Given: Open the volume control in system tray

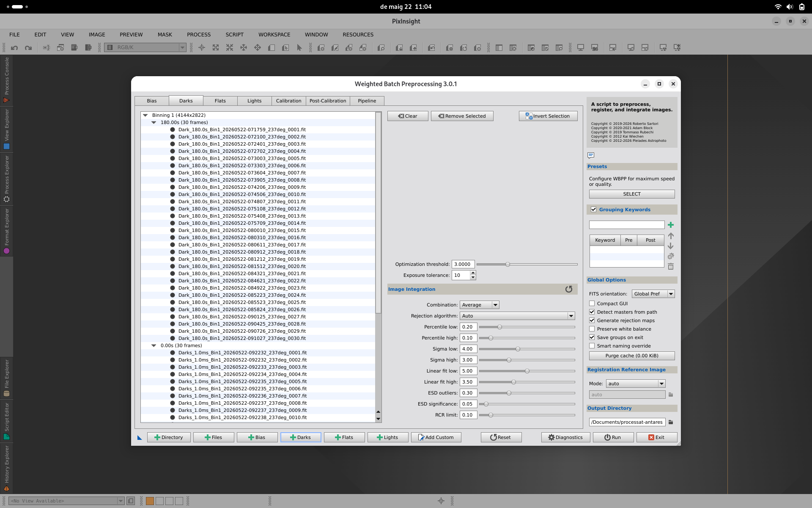Looking at the screenshot, I should [x=790, y=7].
